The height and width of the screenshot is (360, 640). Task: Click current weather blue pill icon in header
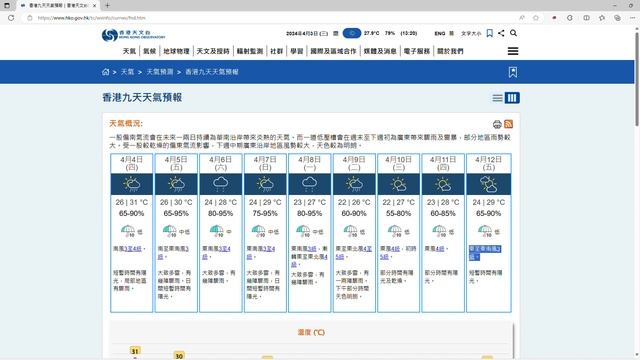point(352,33)
